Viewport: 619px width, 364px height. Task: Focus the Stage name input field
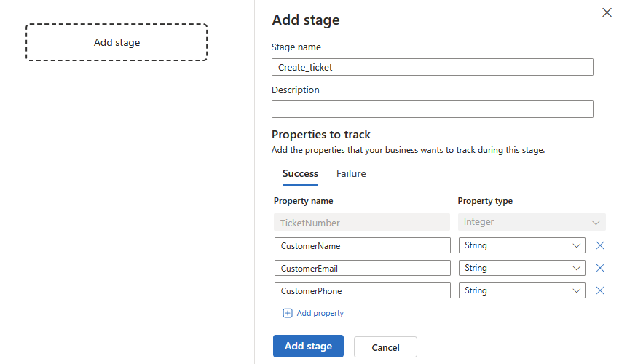tap(433, 67)
